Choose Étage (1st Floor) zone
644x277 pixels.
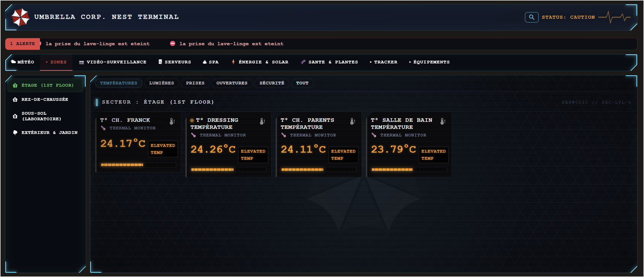pos(45,85)
